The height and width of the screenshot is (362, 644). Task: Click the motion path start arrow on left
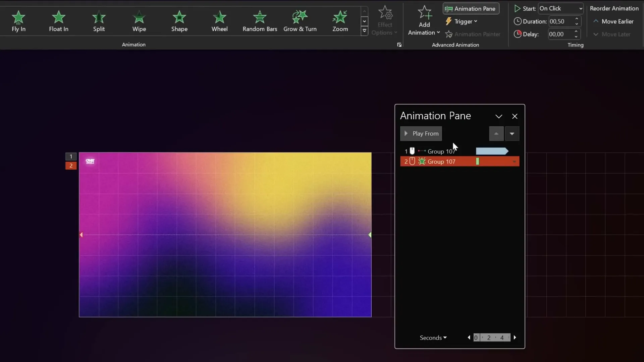pos(81,235)
